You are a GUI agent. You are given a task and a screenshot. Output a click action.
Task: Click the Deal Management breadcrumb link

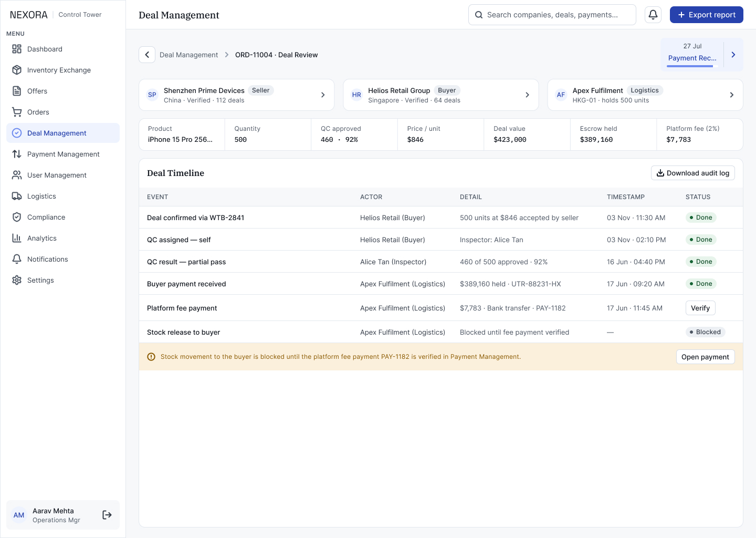tap(188, 55)
